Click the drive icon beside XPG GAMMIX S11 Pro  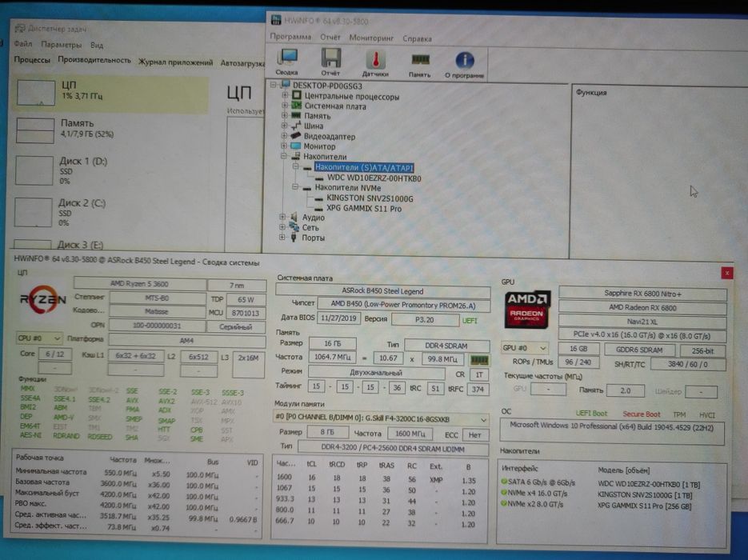coord(318,209)
